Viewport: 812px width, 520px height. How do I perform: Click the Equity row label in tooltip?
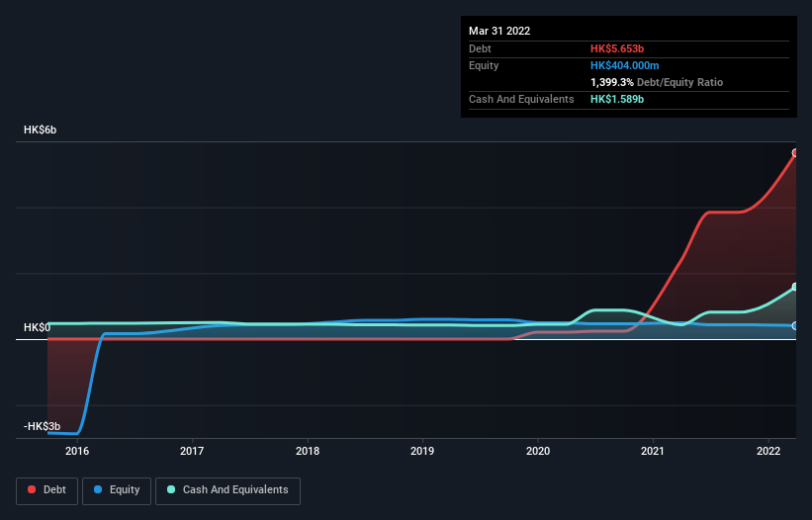(x=484, y=65)
